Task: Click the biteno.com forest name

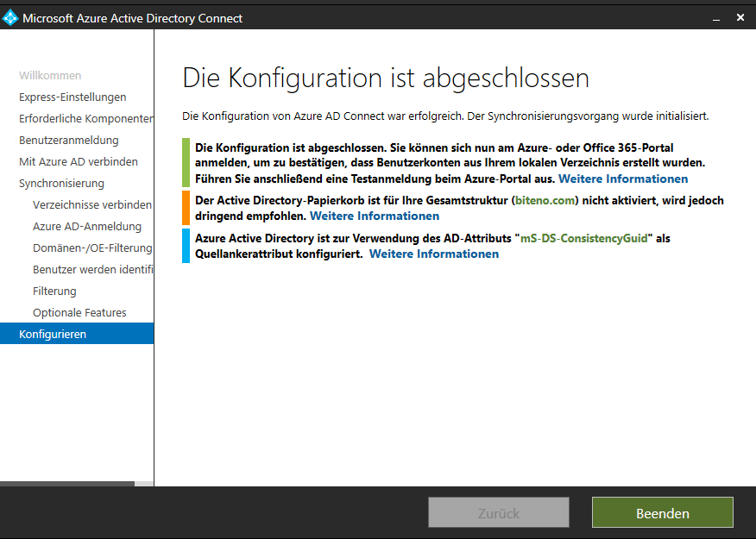Action: pyautogui.click(x=545, y=200)
